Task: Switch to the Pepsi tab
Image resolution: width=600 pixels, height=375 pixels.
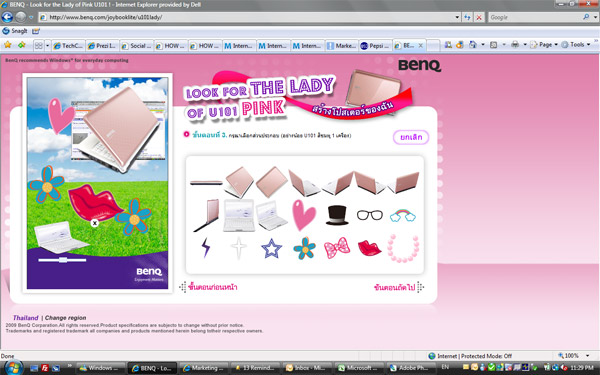Action: 375,46
